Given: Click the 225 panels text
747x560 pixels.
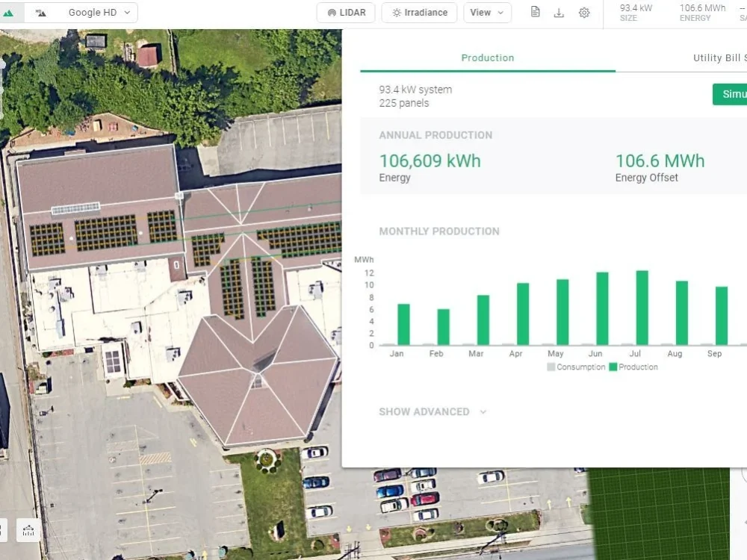Looking at the screenshot, I should coord(404,103).
